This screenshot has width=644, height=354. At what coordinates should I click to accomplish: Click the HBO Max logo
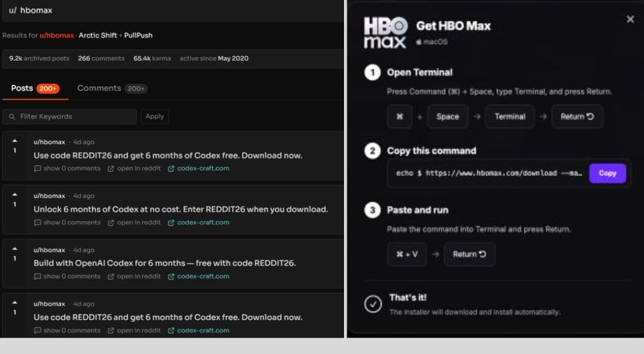386,33
